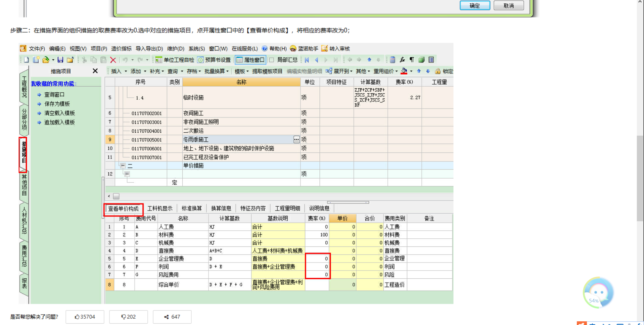The height and width of the screenshot is (325, 644).
Task: Click the calculator icon
Action: (393, 60)
